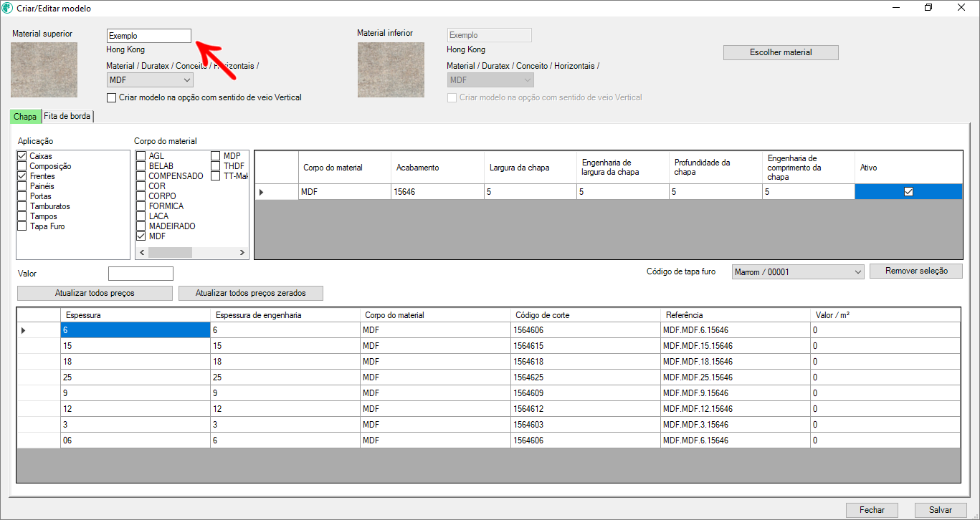Image resolution: width=980 pixels, height=520 pixels.
Task: Toggle the Caixas application checkbox
Action: 23,156
